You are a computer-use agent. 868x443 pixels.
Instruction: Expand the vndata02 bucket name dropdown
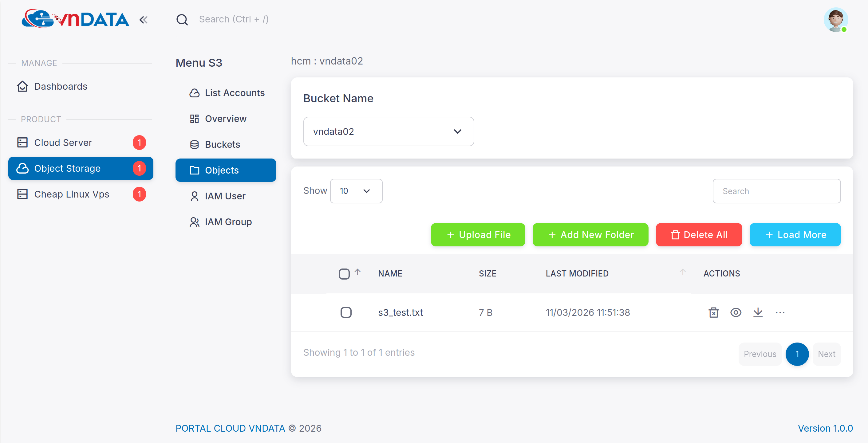tap(389, 131)
